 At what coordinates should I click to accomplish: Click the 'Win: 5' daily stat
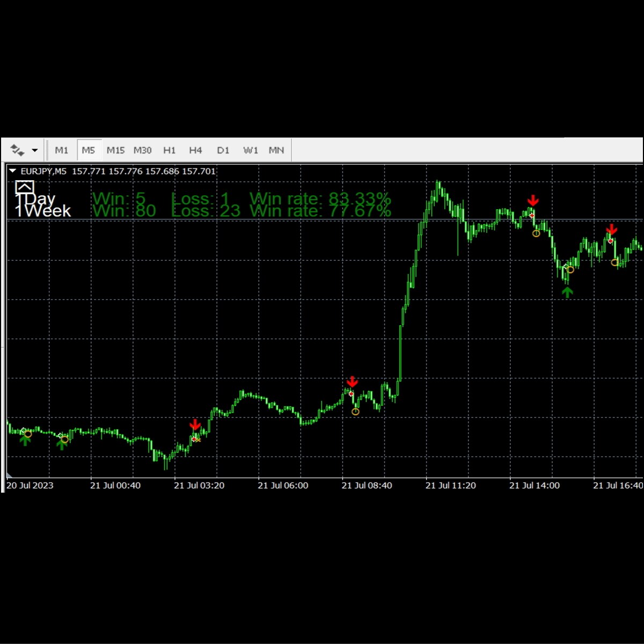[119, 199]
